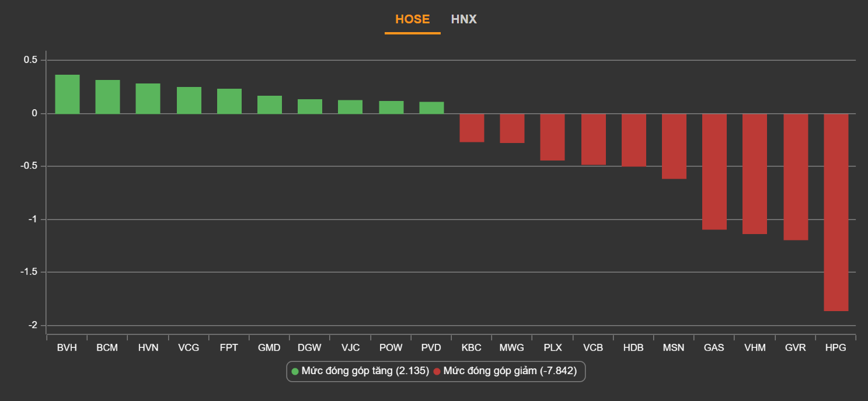
Task: Click the HPG red bar
Action: pos(835,212)
